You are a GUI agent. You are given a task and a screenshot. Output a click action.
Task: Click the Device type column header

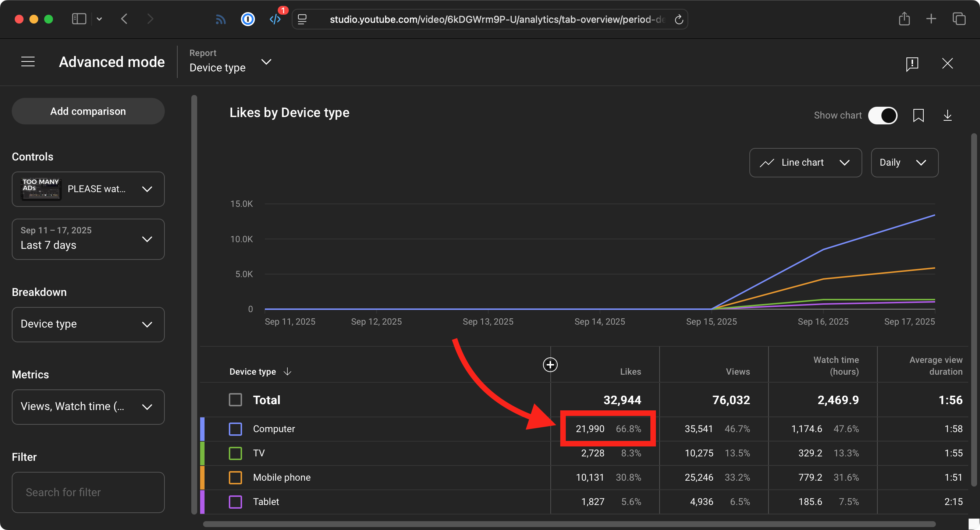pyautogui.click(x=253, y=372)
